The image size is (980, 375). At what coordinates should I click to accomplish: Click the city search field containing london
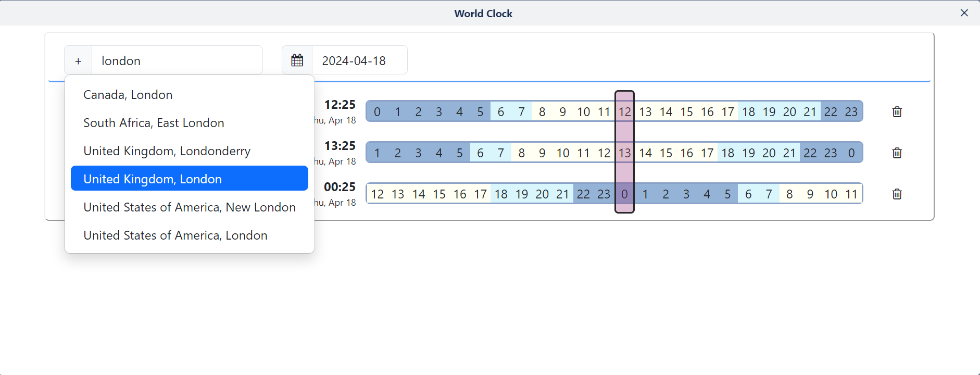pyautogui.click(x=177, y=60)
